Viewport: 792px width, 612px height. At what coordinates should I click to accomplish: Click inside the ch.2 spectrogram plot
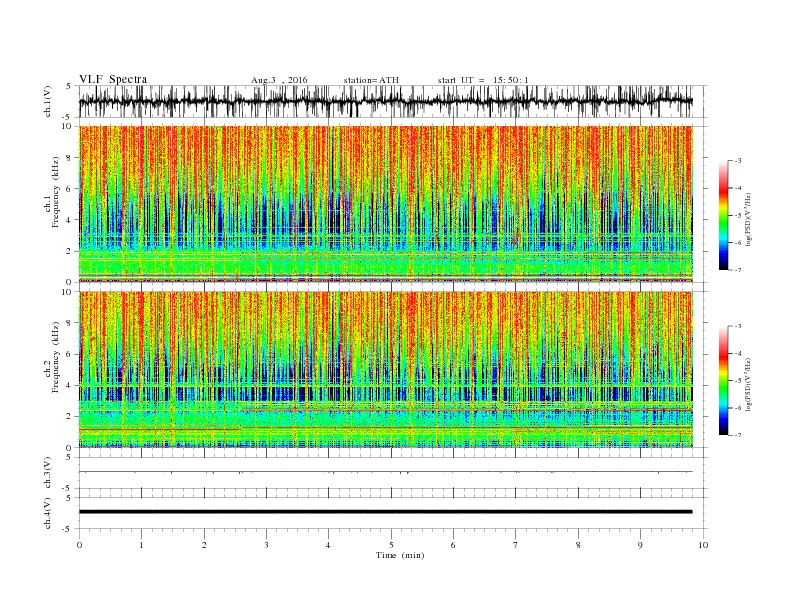[x=386, y=370]
